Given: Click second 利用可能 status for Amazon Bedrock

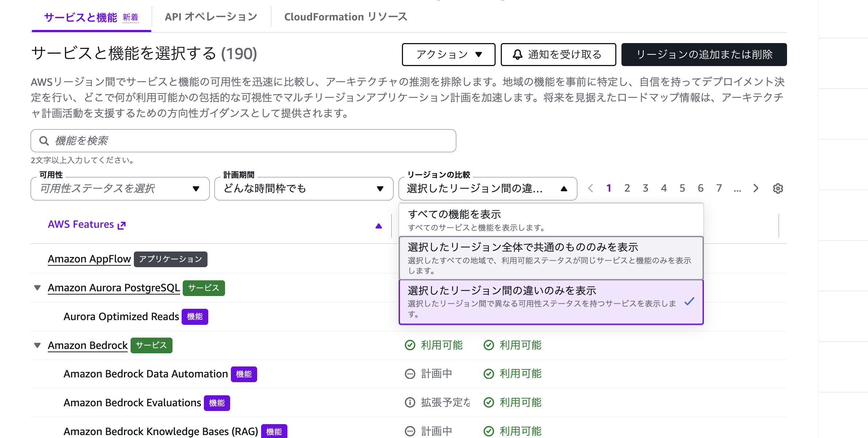Looking at the screenshot, I should click(512, 345).
